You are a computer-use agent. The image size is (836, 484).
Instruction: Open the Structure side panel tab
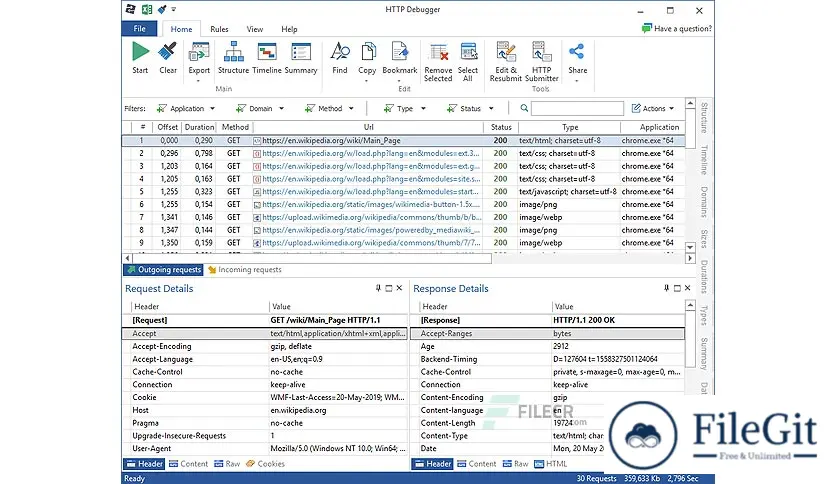pos(704,118)
